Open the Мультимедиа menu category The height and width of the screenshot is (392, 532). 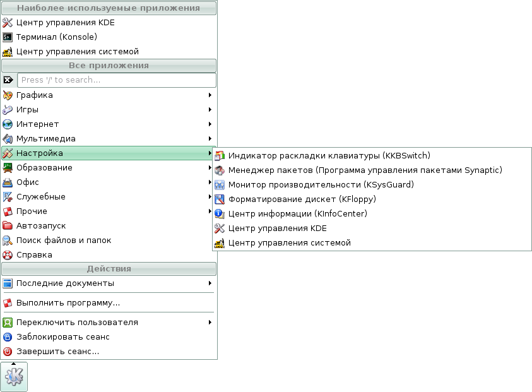[x=45, y=139]
